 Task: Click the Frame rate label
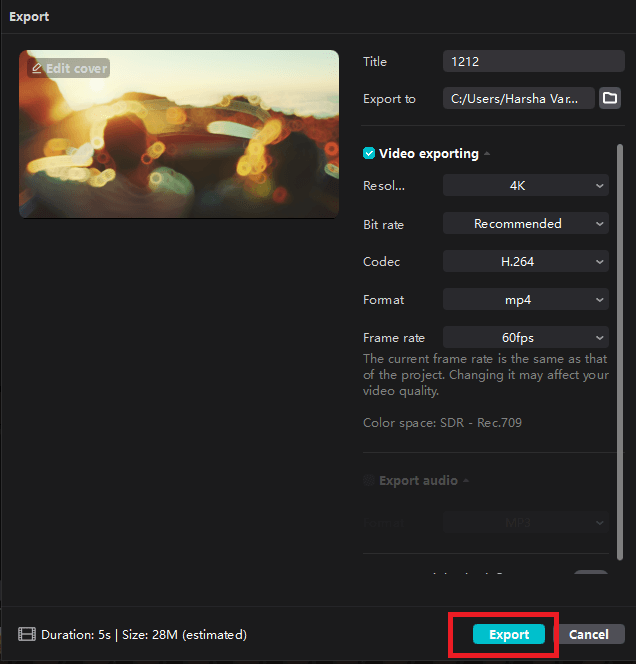click(394, 338)
